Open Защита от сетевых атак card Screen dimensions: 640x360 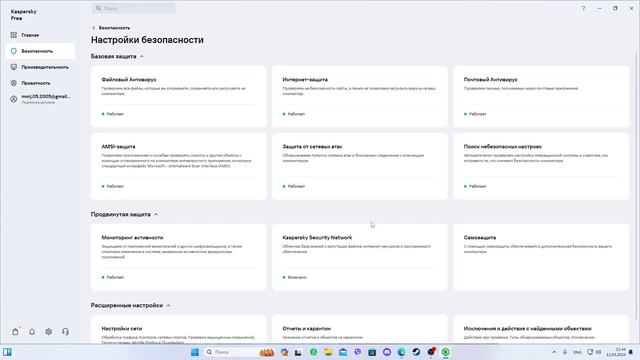point(360,166)
